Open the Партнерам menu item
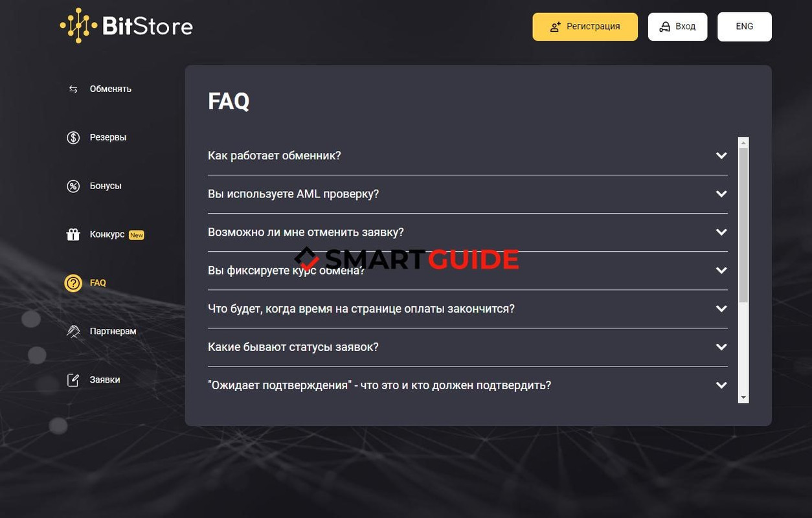812x518 pixels. click(x=113, y=332)
